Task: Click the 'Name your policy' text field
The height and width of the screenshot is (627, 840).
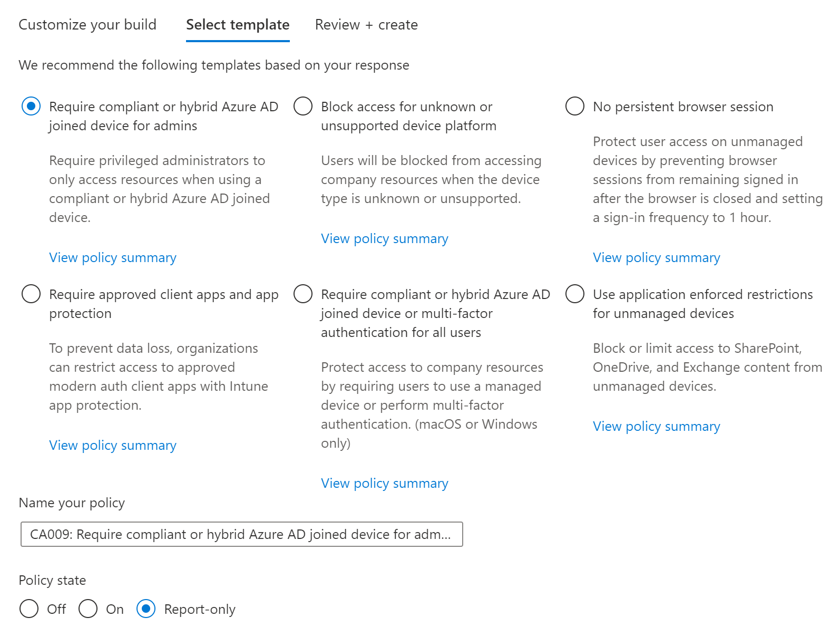Action: [x=241, y=534]
